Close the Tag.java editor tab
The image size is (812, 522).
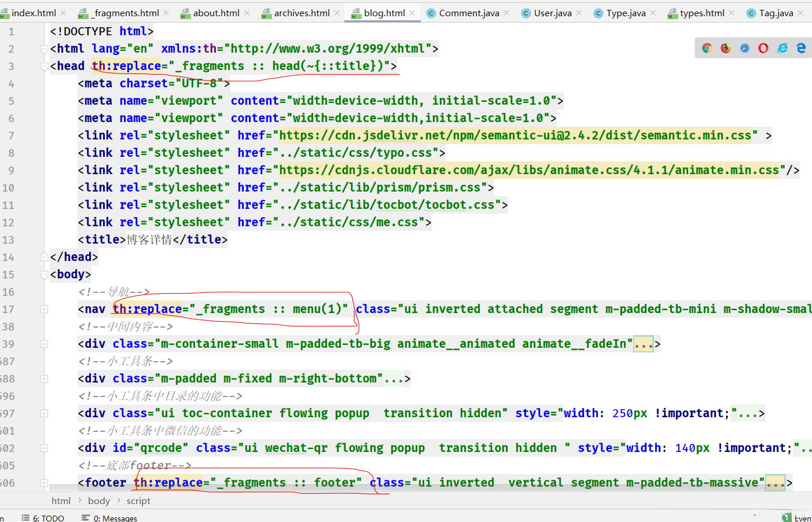click(800, 13)
